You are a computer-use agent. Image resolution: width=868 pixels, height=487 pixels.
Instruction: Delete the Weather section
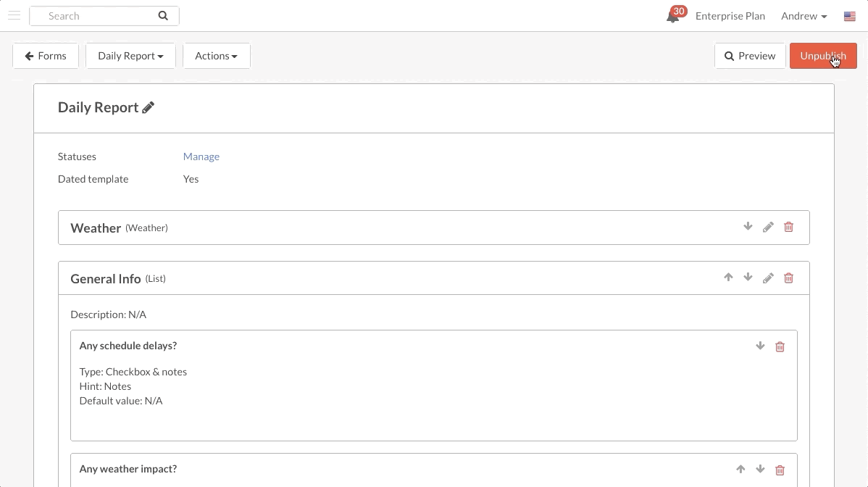point(788,227)
